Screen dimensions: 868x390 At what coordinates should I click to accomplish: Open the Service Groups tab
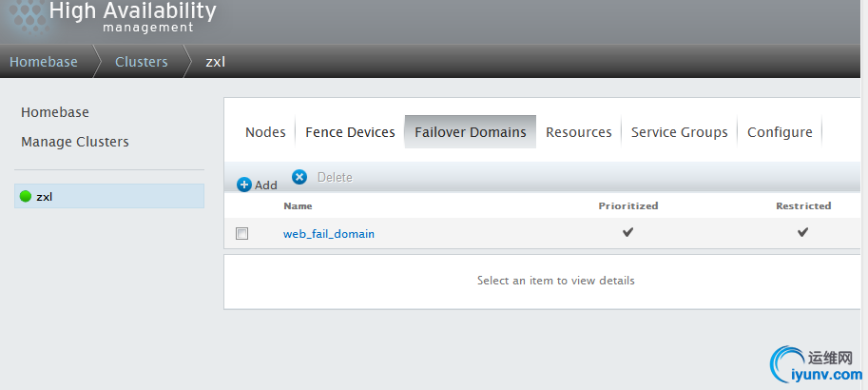[679, 132]
